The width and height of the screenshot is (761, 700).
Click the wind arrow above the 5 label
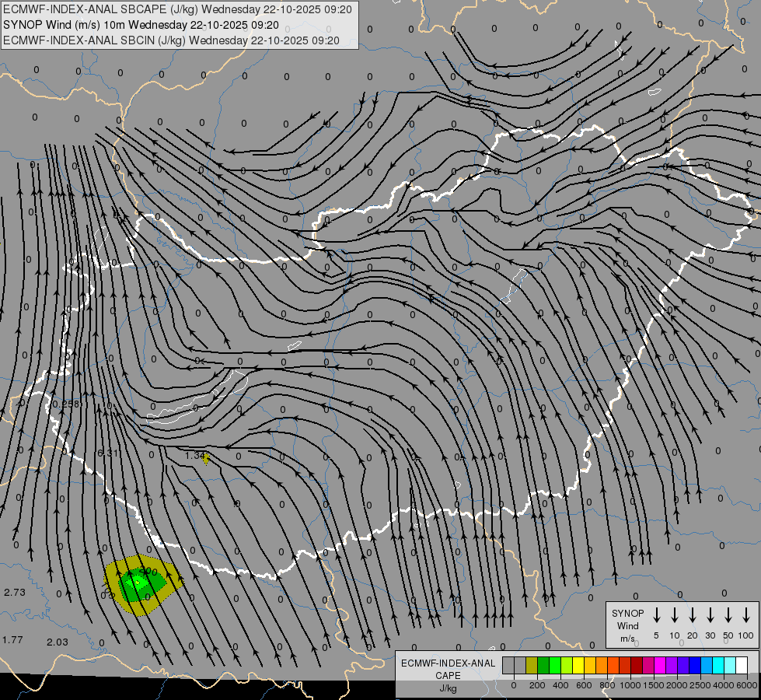click(656, 614)
